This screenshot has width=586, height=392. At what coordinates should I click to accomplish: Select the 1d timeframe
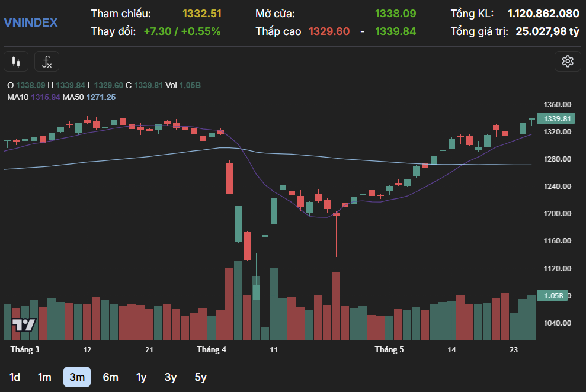point(15,377)
